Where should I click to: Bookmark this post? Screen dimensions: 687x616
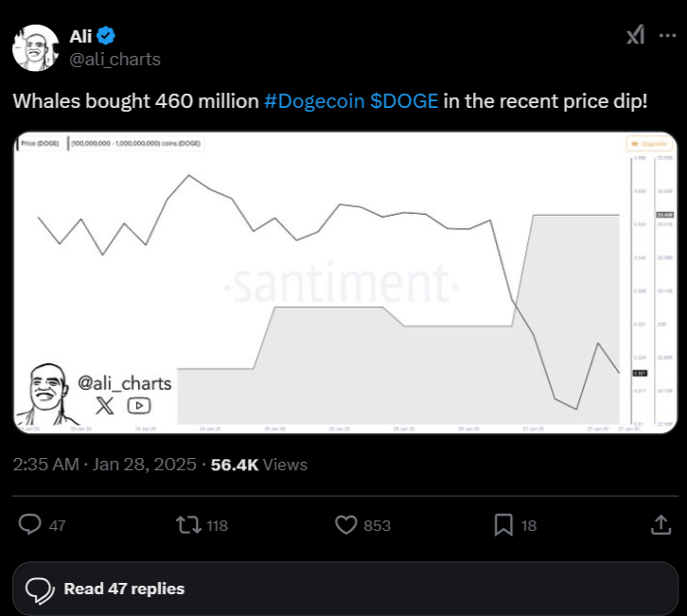[503, 524]
